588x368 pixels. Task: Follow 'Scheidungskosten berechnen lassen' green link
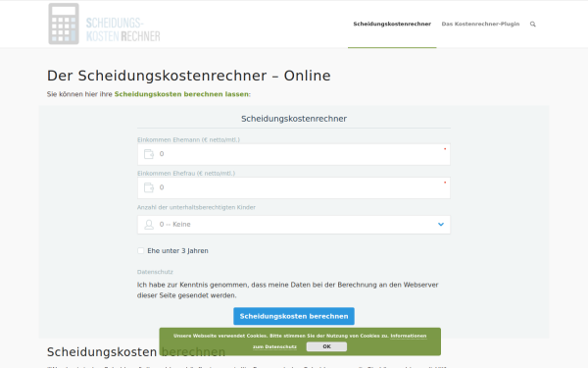(x=181, y=94)
